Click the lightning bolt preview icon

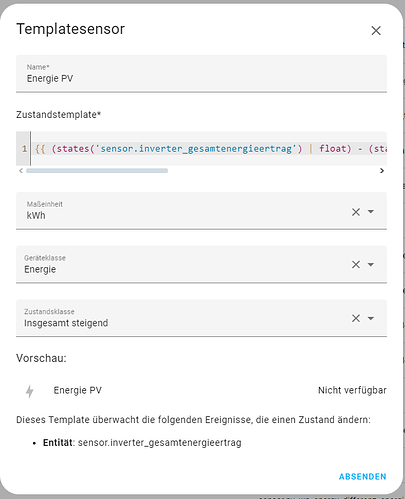coord(30,391)
